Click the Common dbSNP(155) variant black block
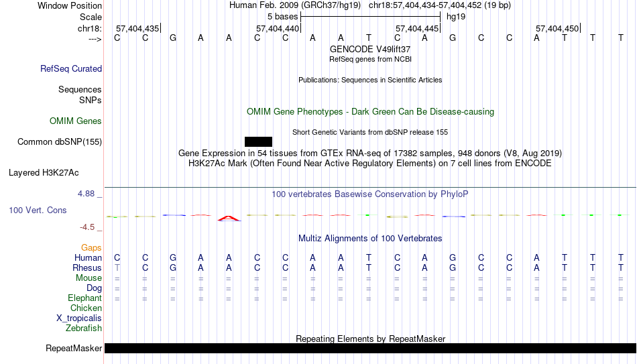The width and height of the screenshot is (637, 364). tap(258, 142)
